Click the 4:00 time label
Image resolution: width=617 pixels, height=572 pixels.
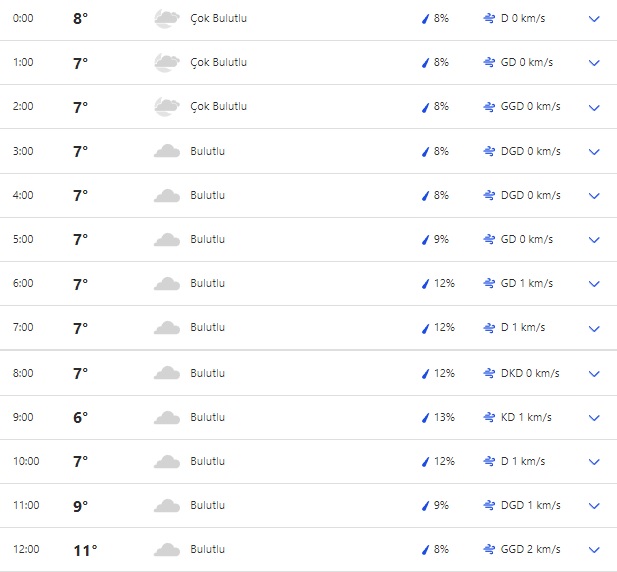tap(22, 195)
